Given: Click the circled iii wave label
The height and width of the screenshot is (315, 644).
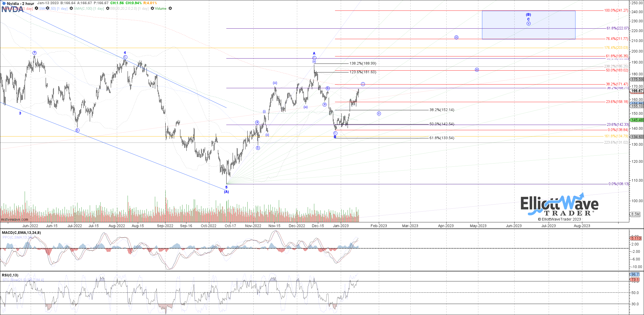Looking at the screenshot, I should pyautogui.click(x=457, y=38).
